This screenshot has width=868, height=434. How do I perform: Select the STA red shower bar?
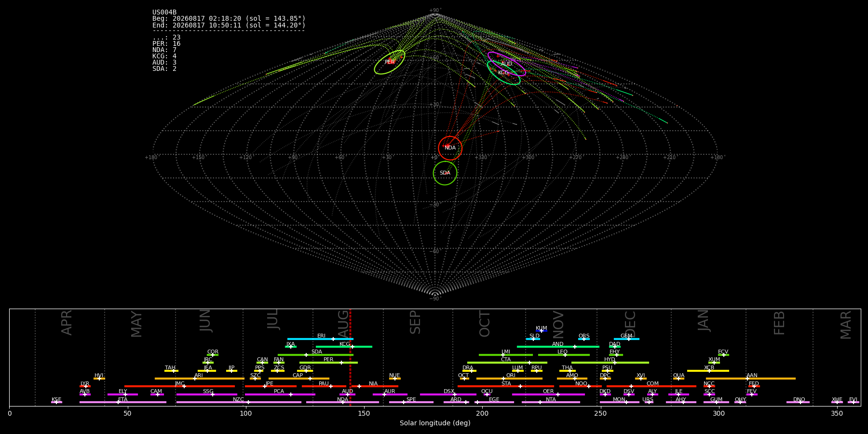tap(506, 386)
